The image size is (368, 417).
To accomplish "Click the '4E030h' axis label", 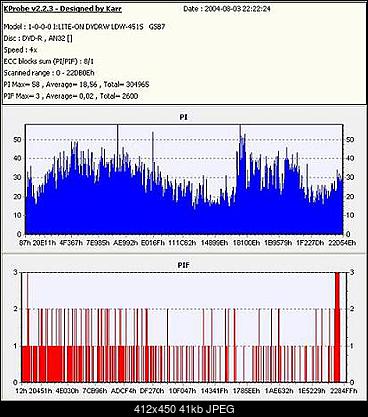I will click(x=67, y=391).
